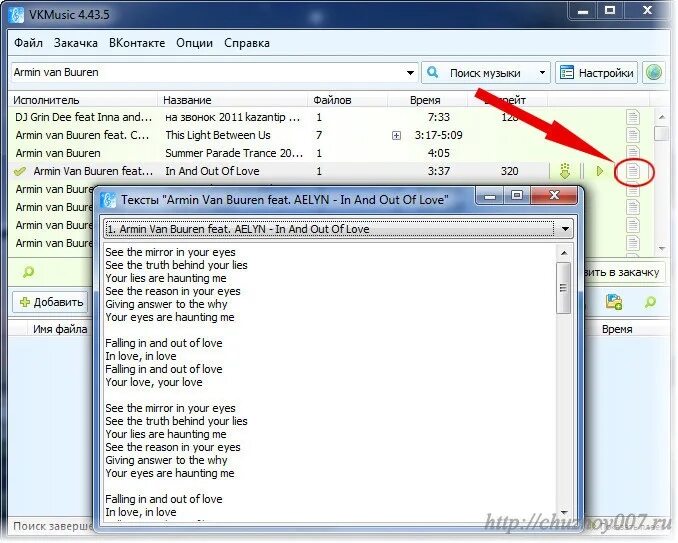Click the add-folder icon in download toolbar
678x543 pixels.
coord(614,302)
